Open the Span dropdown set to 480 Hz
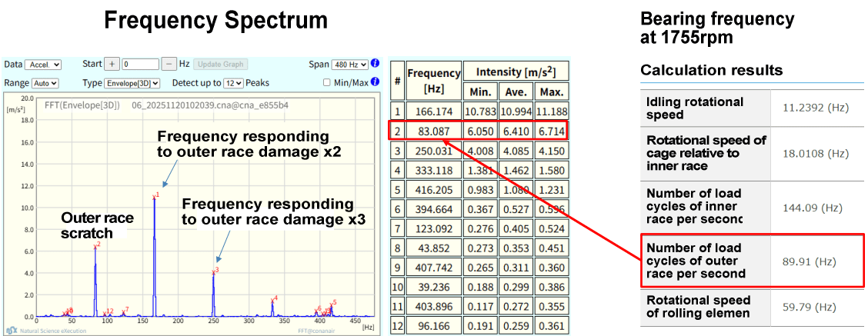This screenshot has width=868, height=336. pyautogui.click(x=349, y=65)
